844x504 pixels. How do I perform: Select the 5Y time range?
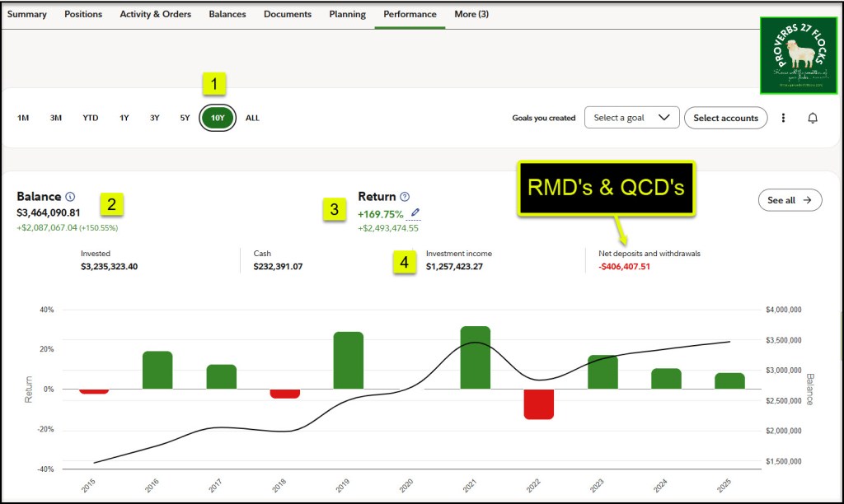pos(185,118)
